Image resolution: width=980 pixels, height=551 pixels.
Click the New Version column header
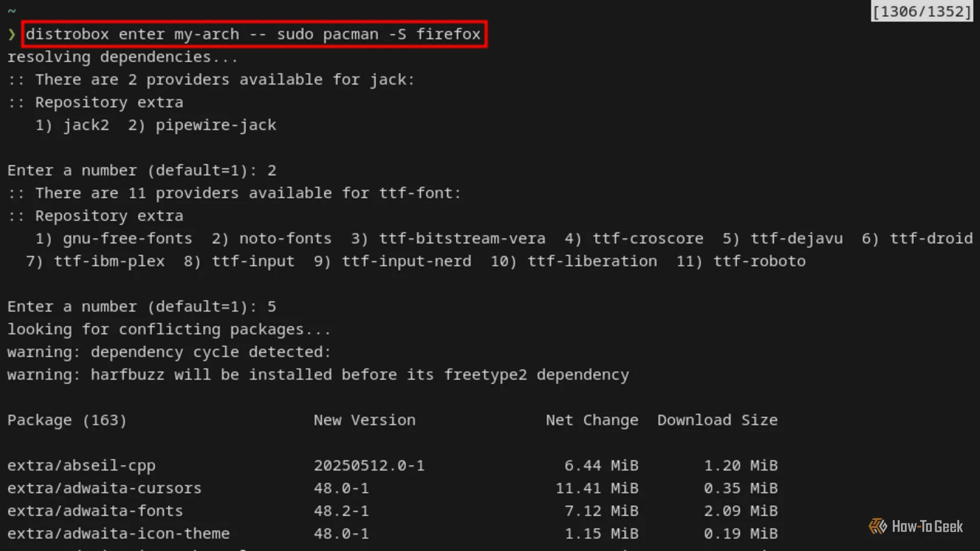[364, 420]
